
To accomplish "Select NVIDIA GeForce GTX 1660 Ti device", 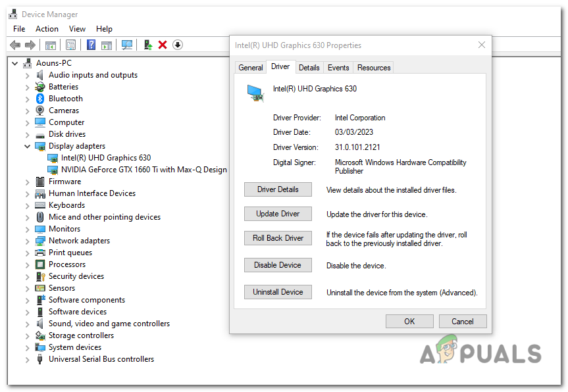I will pos(138,169).
